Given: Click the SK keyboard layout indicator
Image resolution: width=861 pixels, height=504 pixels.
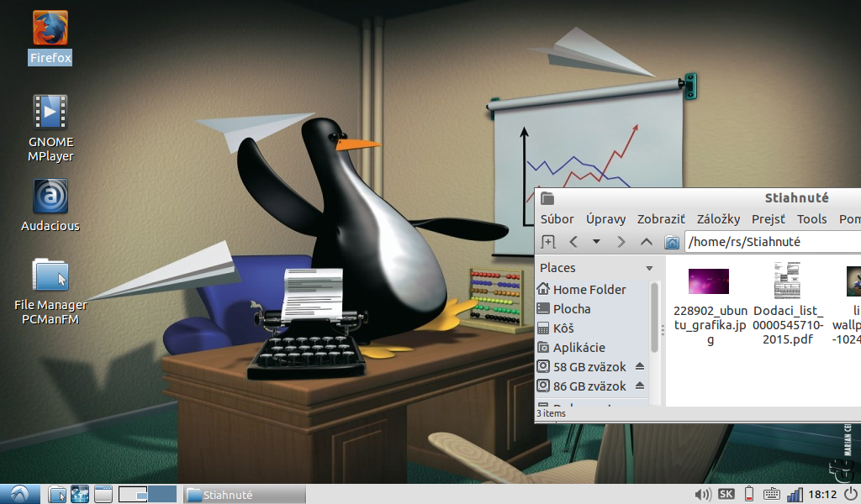Looking at the screenshot, I should coord(726,494).
